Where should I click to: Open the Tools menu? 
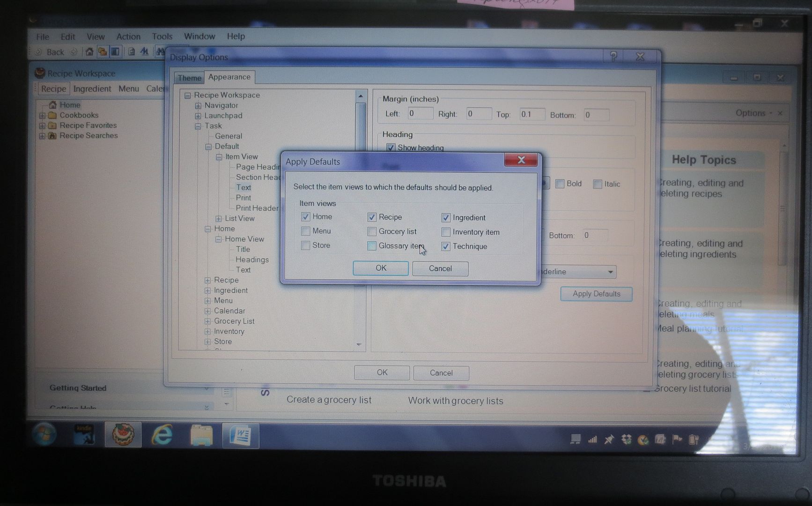pyautogui.click(x=162, y=37)
